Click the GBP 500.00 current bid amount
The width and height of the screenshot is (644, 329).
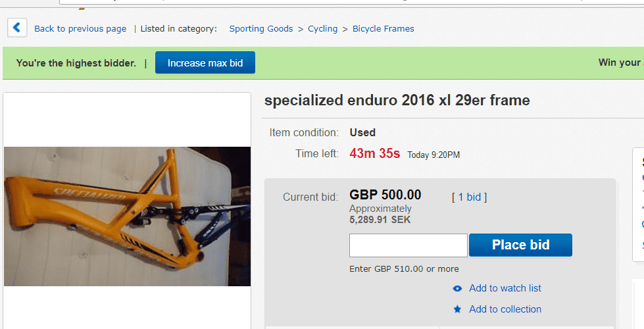click(385, 195)
